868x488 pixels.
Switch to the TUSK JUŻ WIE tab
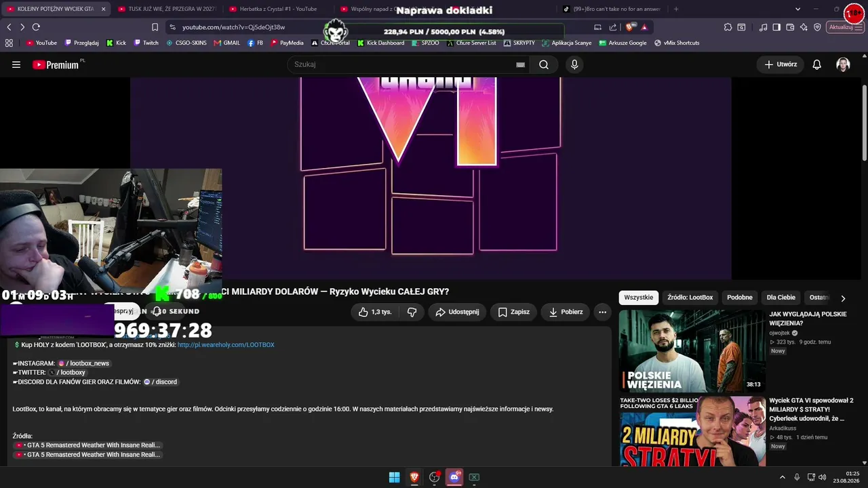(x=166, y=9)
